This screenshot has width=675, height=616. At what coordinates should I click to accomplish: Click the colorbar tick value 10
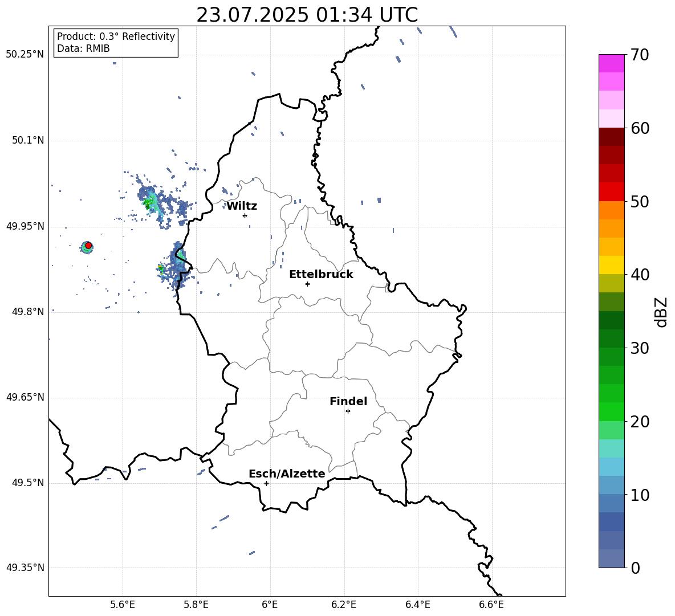coord(640,495)
